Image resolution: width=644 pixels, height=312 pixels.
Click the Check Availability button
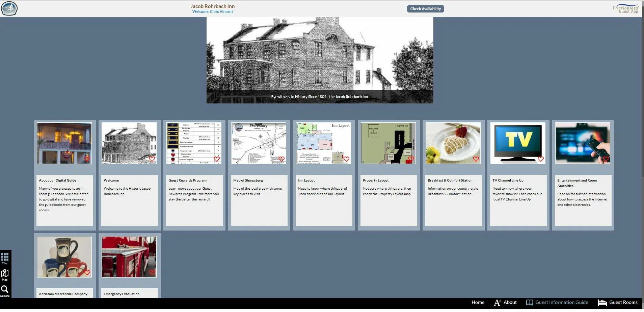pos(425,9)
